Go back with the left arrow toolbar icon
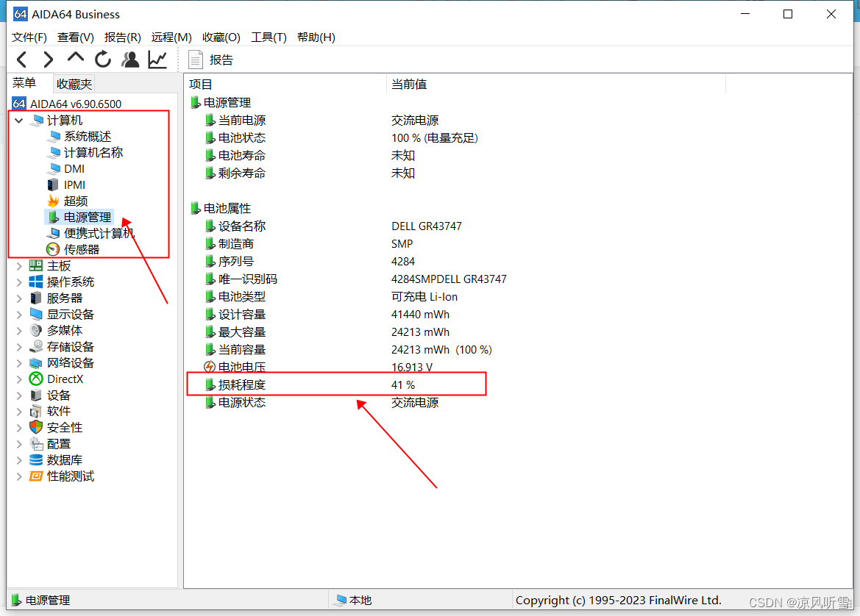The height and width of the screenshot is (616, 860). 22,60
